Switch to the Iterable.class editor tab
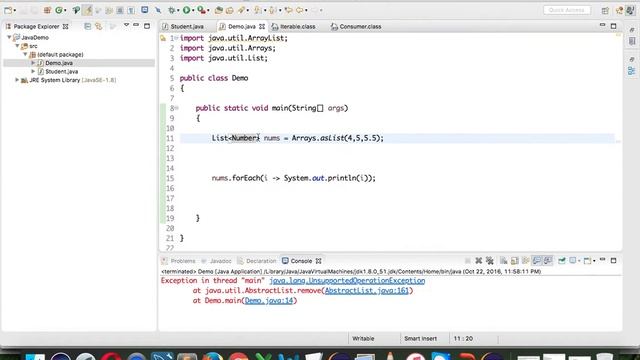This screenshot has height=360, width=640. 298,27
